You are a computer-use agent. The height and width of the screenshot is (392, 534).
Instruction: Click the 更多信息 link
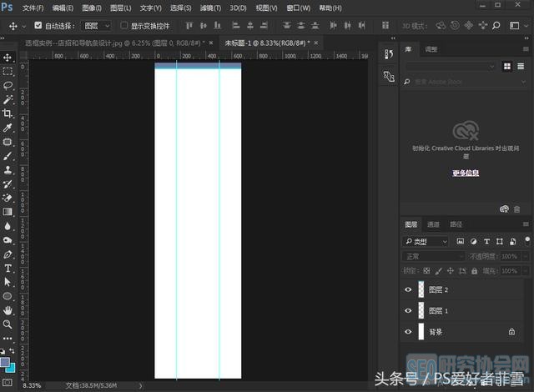[466, 173]
